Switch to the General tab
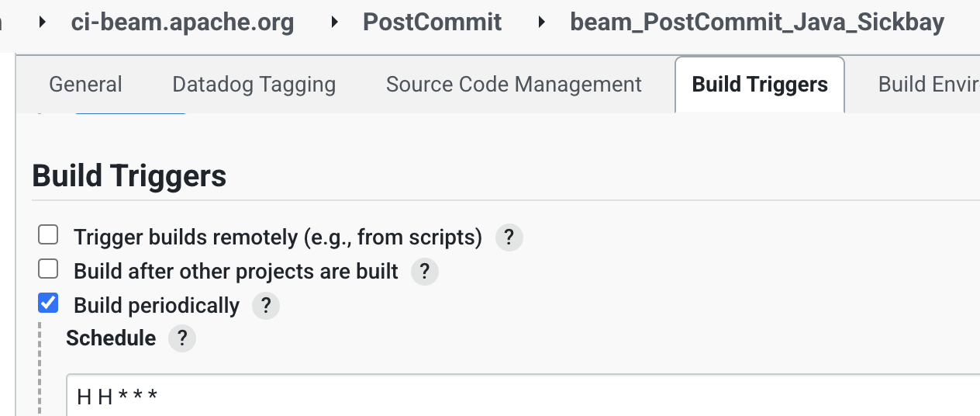Image resolution: width=980 pixels, height=416 pixels. [85, 85]
